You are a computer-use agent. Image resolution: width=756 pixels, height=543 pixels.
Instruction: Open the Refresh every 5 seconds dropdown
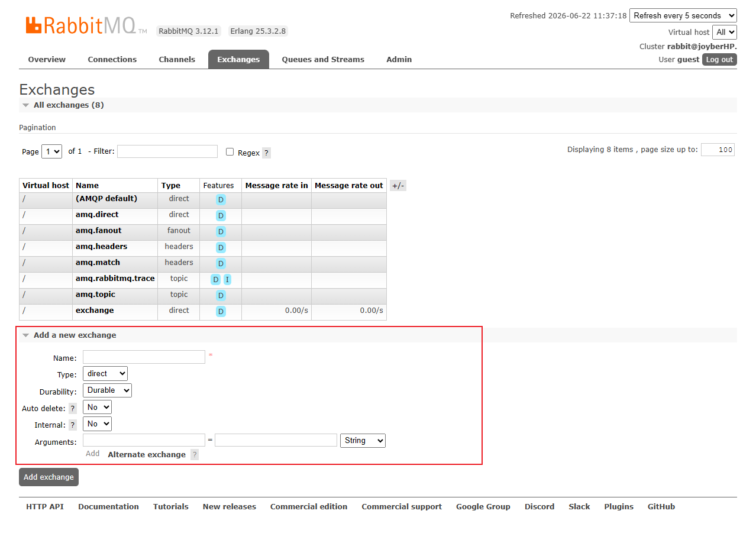point(683,15)
